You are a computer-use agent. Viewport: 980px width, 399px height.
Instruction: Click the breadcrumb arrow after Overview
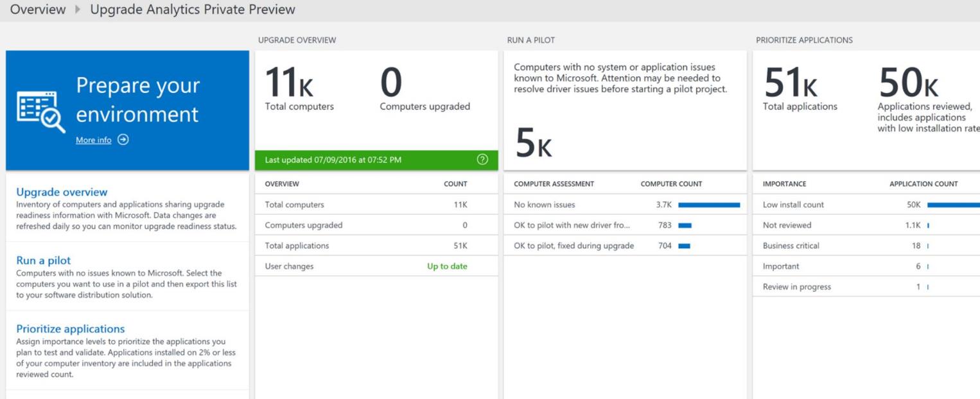coord(78,10)
